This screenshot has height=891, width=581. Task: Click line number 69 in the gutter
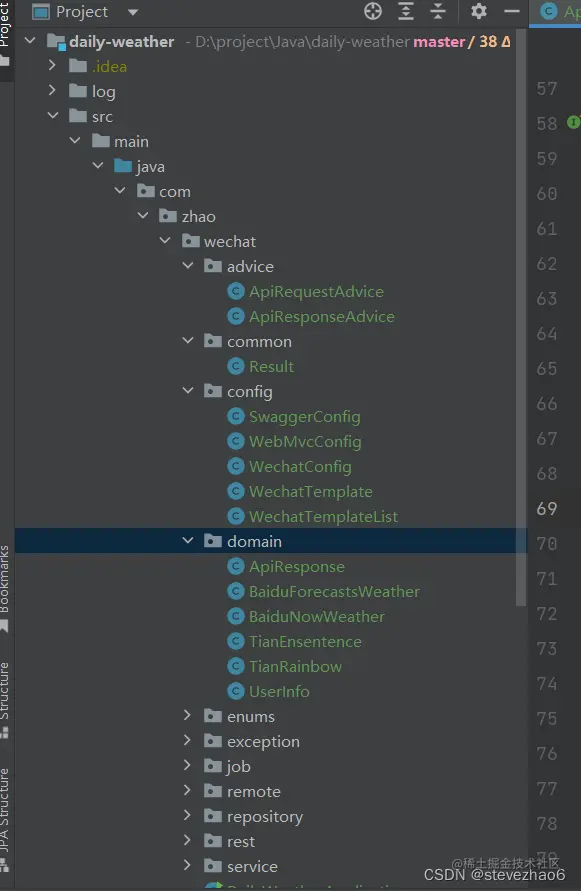point(547,509)
